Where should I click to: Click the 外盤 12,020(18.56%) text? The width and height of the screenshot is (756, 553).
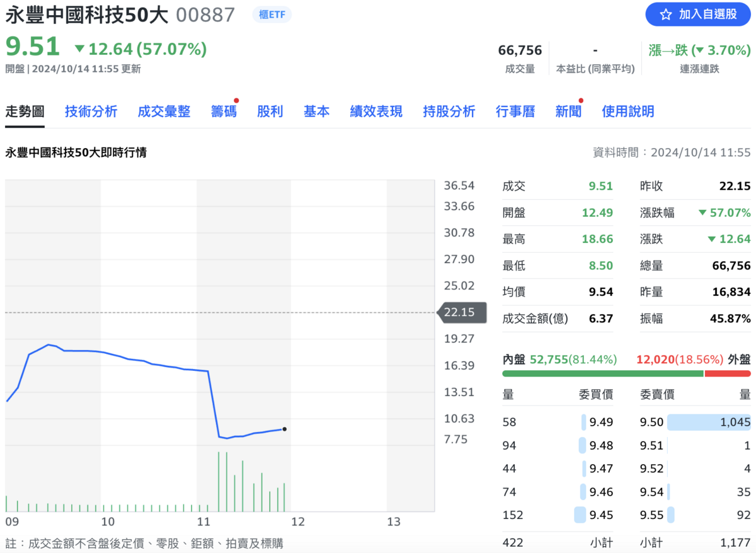694,360
